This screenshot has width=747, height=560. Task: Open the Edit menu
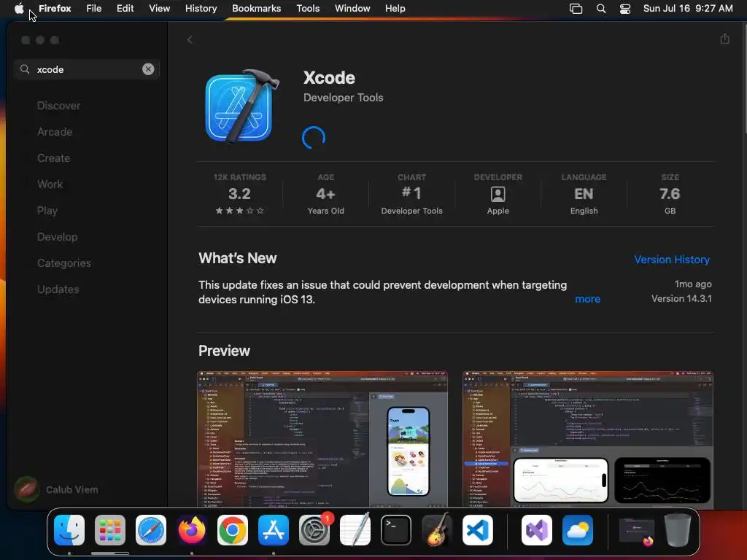click(x=125, y=8)
